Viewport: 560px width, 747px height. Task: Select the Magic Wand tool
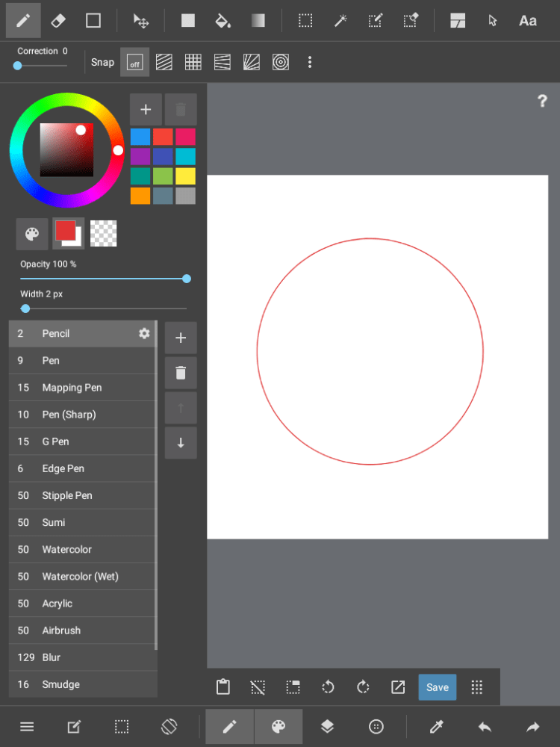(x=340, y=21)
